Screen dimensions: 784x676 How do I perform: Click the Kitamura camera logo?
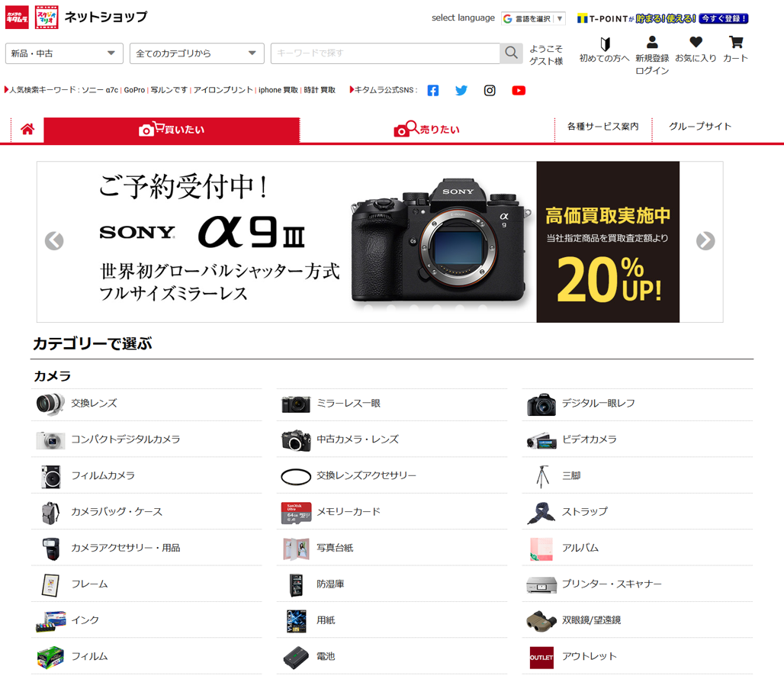coord(17,18)
